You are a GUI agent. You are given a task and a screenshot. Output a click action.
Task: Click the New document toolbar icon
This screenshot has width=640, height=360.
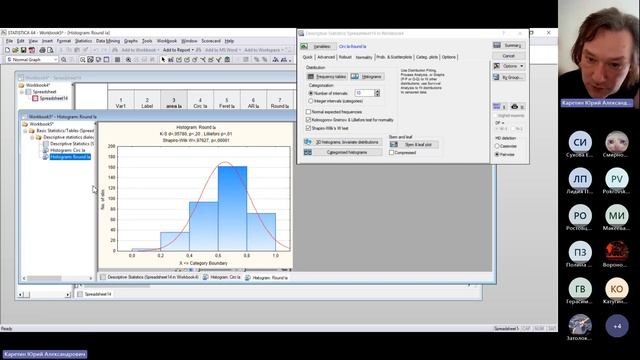pos(7,50)
